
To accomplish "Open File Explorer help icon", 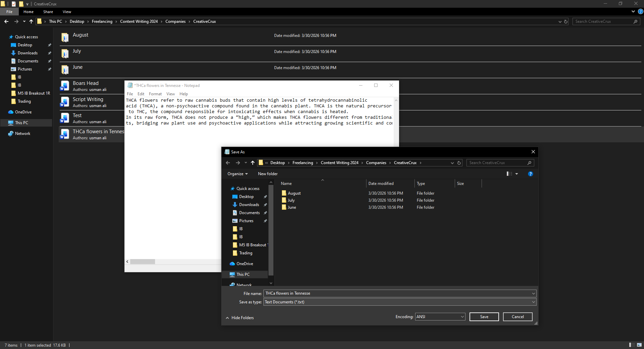I will click(640, 11).
